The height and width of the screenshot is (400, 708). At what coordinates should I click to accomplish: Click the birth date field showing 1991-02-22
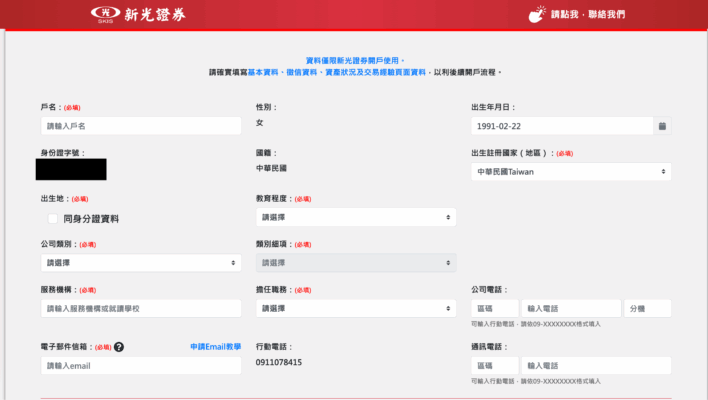click(x=562, y=126)
